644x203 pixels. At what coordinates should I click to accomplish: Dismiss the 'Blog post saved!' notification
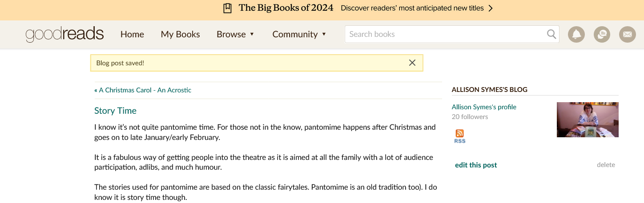point(412,63)
